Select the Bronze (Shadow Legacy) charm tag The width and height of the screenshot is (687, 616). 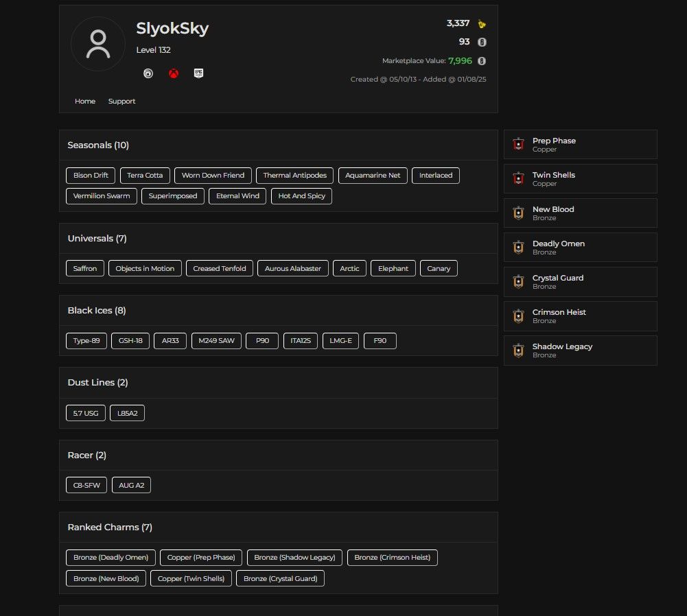[295, 557]
